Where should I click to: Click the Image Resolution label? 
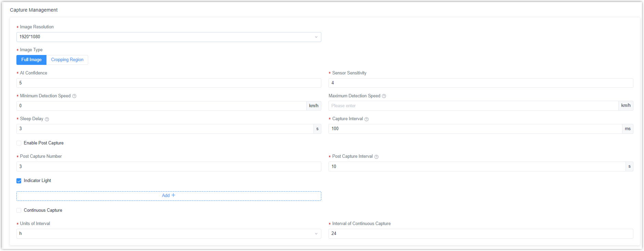click(37, 27)
